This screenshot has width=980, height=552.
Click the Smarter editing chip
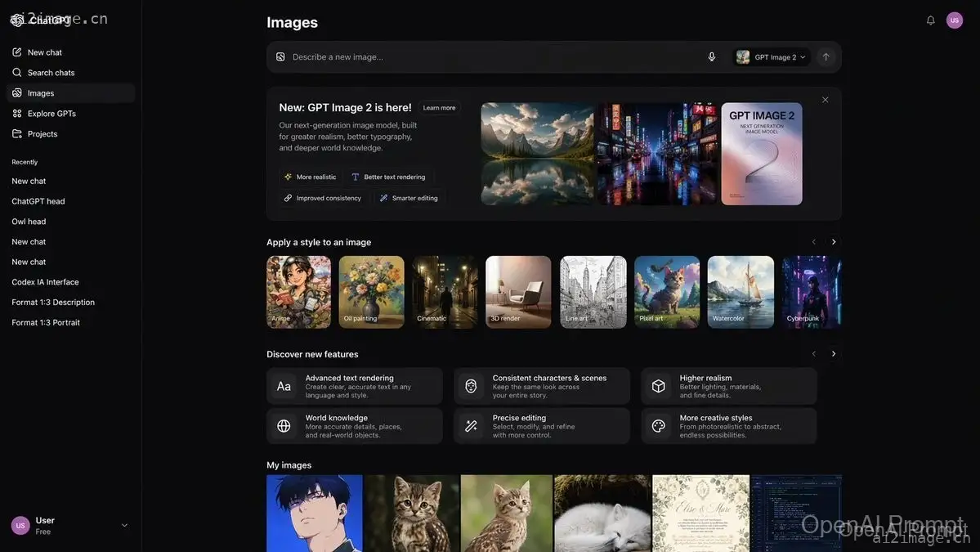(409, 198)
